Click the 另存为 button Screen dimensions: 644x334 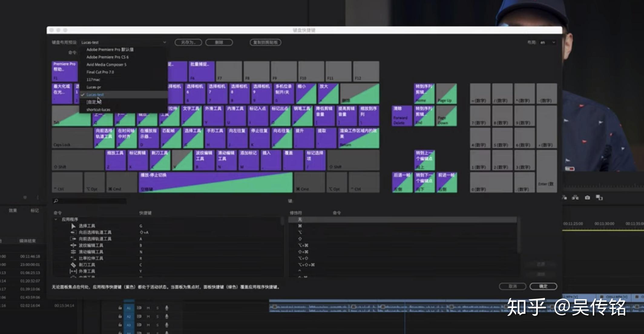188,42
